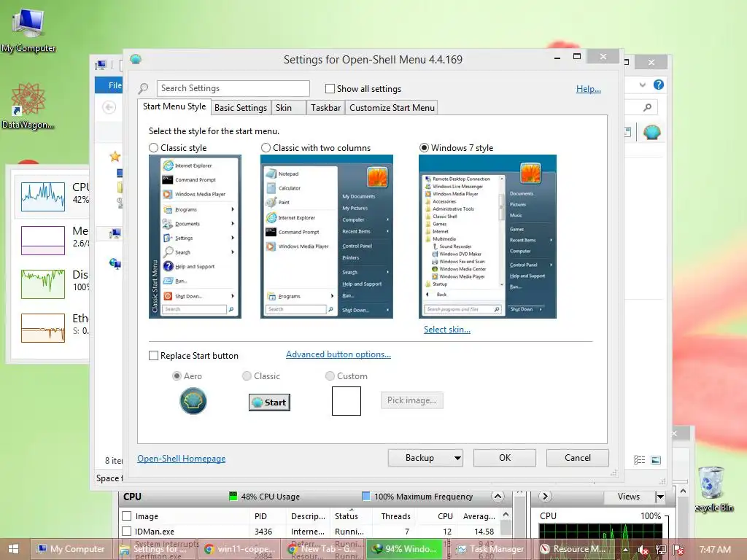747x560 pixels.
Task: Click the muted volume tray icon
Action: point(643,550)
